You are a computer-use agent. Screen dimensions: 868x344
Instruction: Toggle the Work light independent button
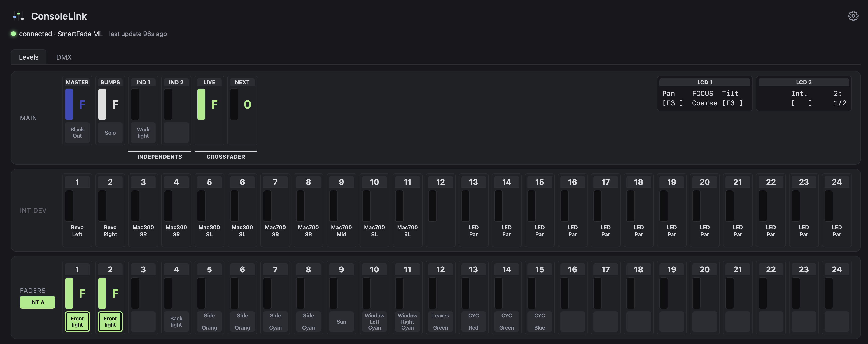pos(143,132)
